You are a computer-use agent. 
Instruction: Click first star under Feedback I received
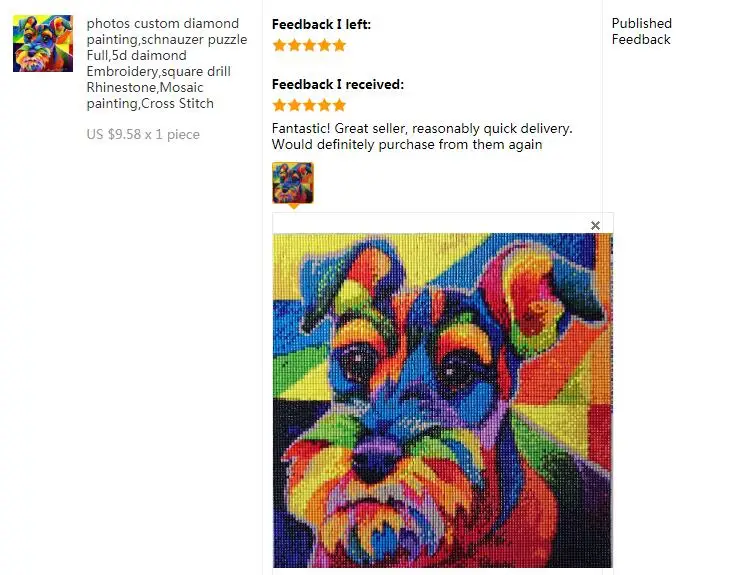pos(280,105)
